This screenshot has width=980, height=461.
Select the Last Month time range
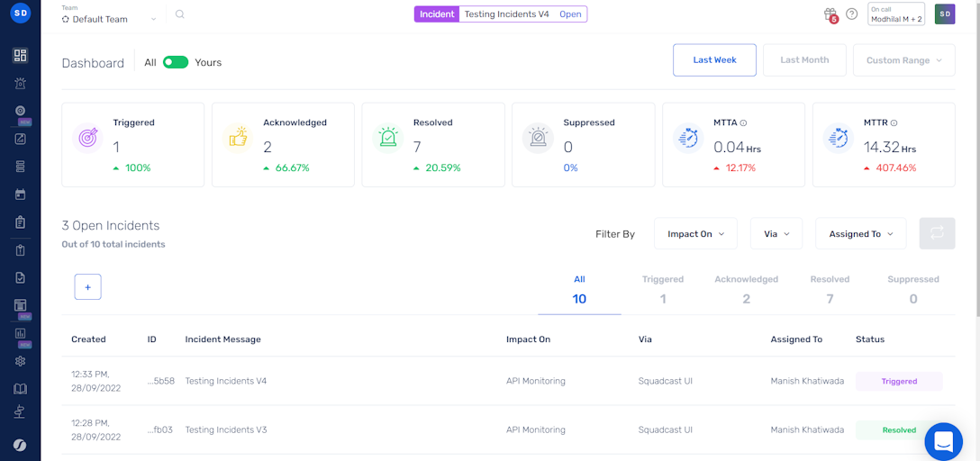[803, 60]
